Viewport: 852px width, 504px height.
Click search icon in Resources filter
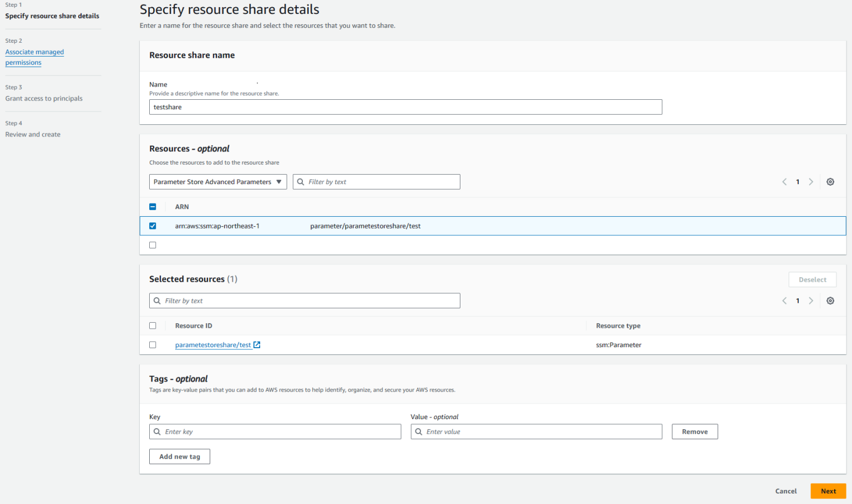point(301,182)
